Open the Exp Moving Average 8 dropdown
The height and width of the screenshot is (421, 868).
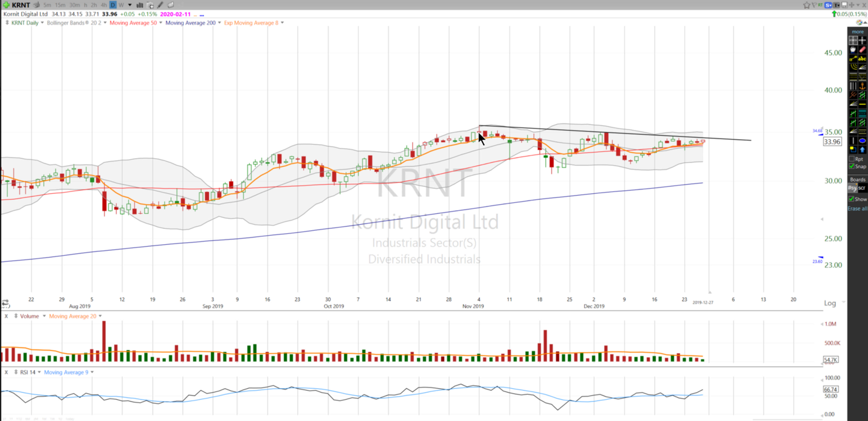click(282, 22)
